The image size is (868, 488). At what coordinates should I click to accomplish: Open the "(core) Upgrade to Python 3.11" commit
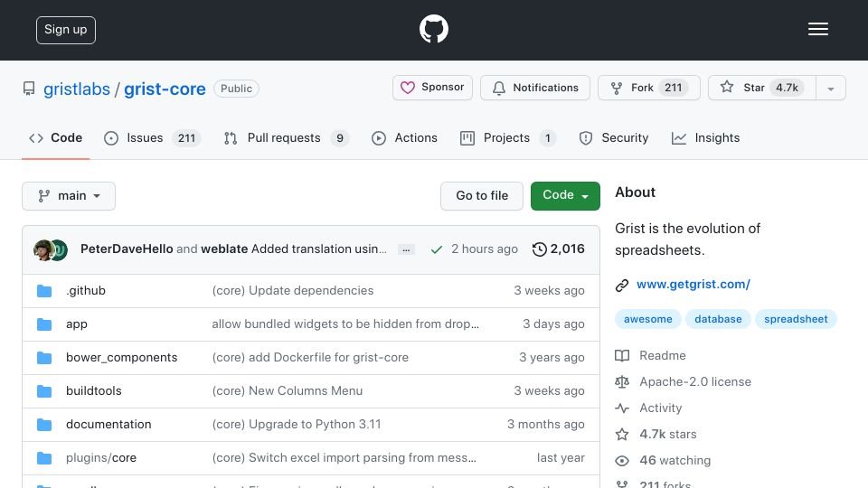[297, 425]
